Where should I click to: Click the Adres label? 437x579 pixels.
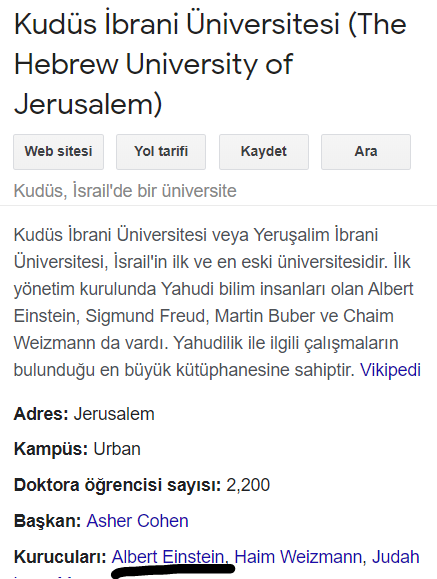(41, 414)
